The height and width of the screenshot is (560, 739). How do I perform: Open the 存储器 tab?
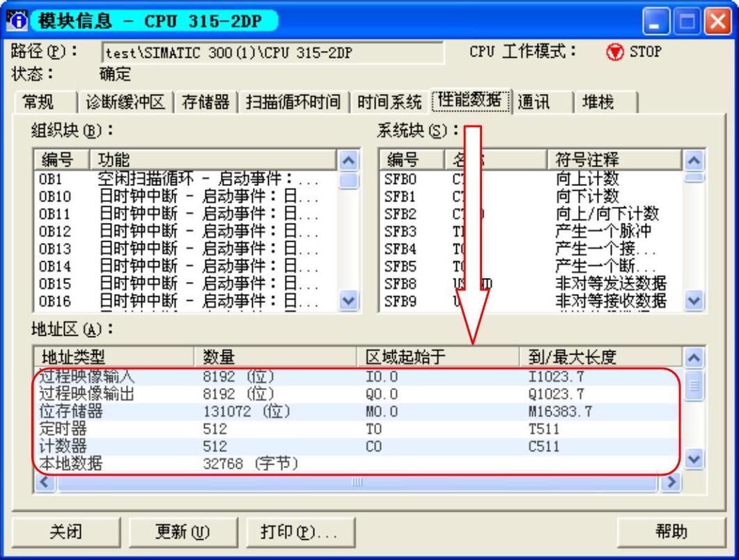click(x=205, y=102)
